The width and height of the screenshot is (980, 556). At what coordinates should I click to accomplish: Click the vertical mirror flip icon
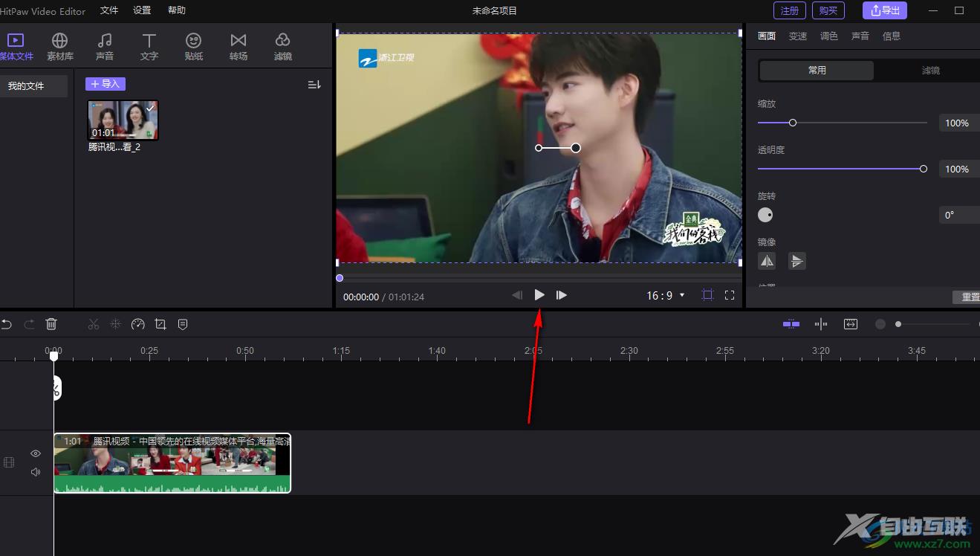pos(796,261)
